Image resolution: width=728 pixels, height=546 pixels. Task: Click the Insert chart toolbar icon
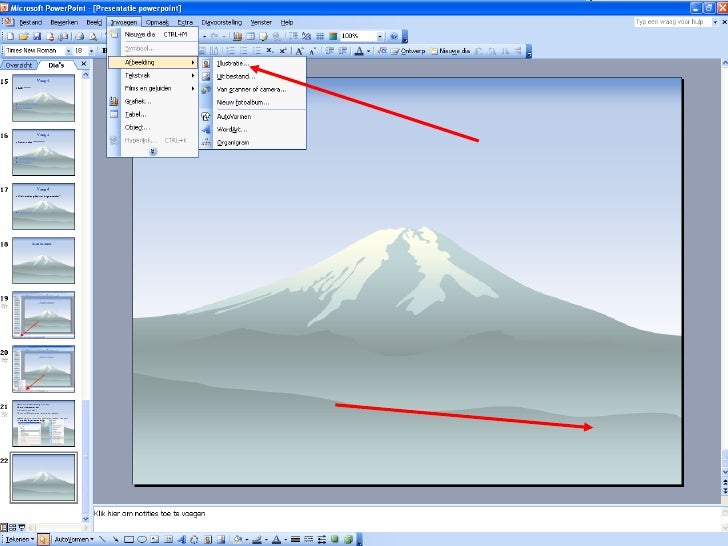(x=237, y=36)
